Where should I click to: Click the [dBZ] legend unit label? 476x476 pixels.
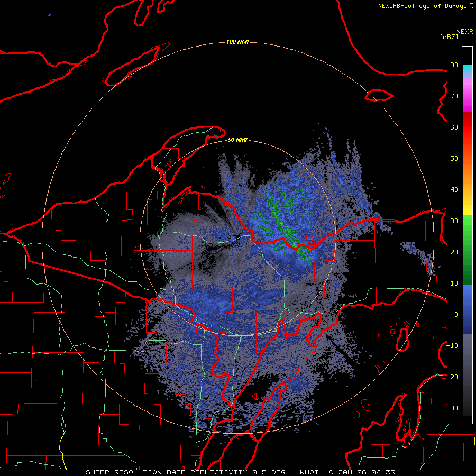(x=449, y=37)
